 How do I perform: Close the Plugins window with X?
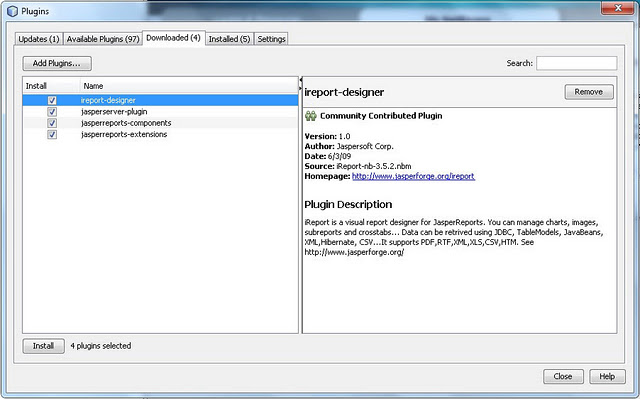(618, 8)
